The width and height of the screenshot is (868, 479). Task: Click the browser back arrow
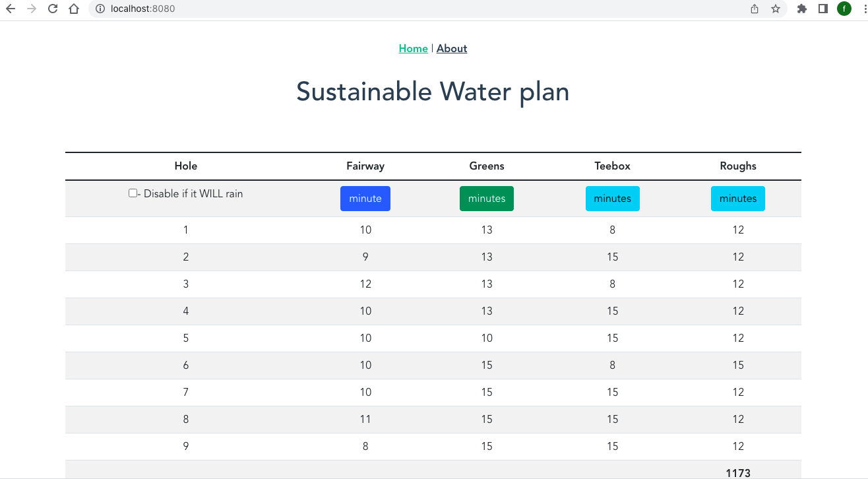[x=11, y=9]
